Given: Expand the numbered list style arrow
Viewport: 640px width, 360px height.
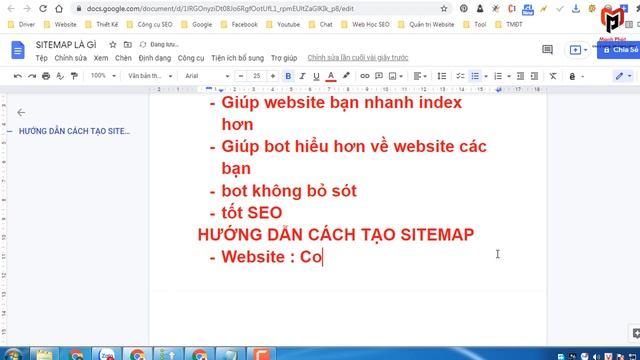Looking at the screenshot, I should [509, 76].
